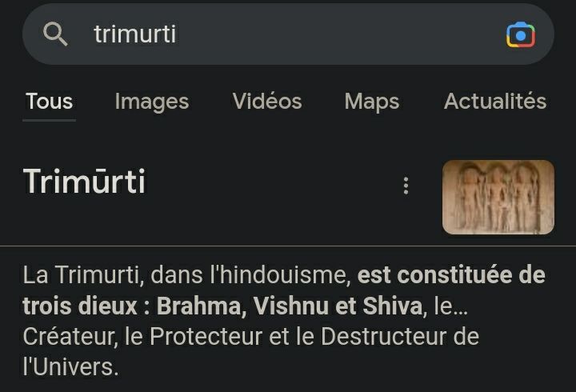The width and height of the screenshot is (576, 392).
Task: Open Google Lens camera search
Action: (521, 35)
